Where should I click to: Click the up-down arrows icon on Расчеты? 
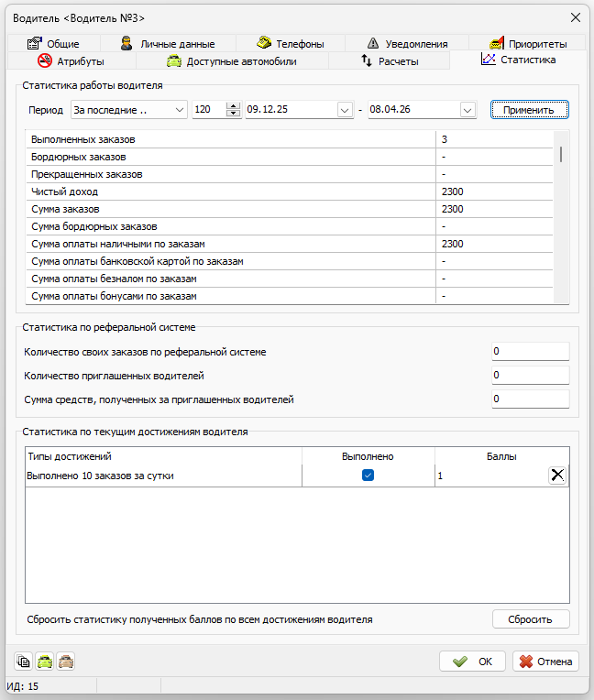[367, 60]
